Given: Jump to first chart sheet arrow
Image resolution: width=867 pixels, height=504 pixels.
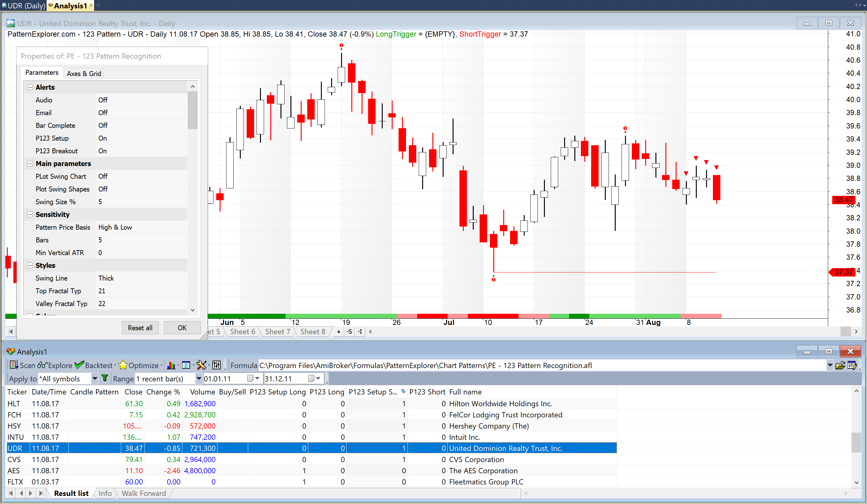Looking at the screenshot, I should coord(11,331).
